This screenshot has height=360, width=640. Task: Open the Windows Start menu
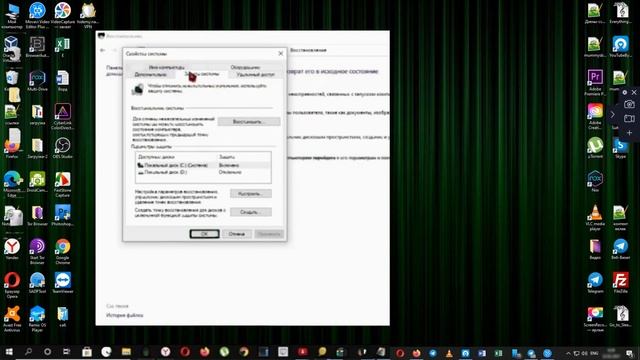click(x=9, y=352)
